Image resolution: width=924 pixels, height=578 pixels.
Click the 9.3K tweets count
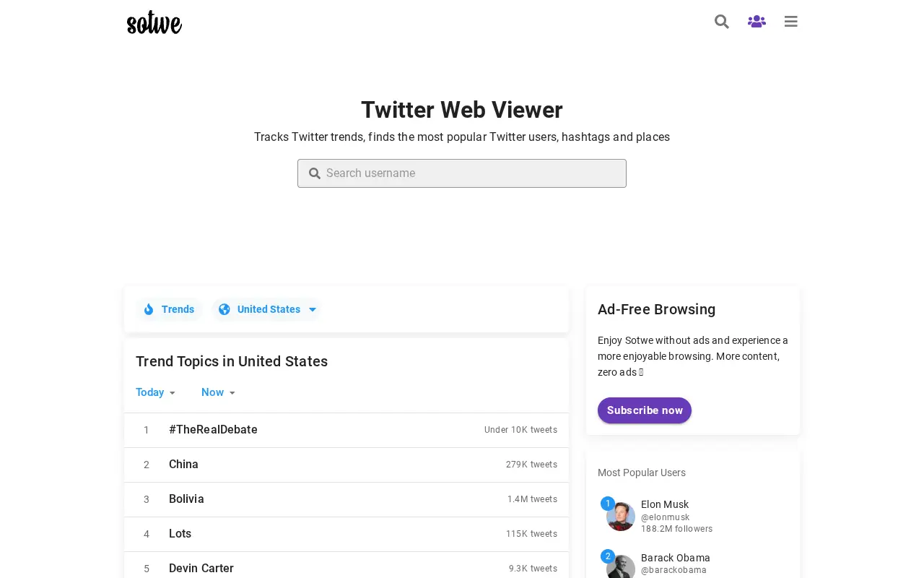(533, 569)
